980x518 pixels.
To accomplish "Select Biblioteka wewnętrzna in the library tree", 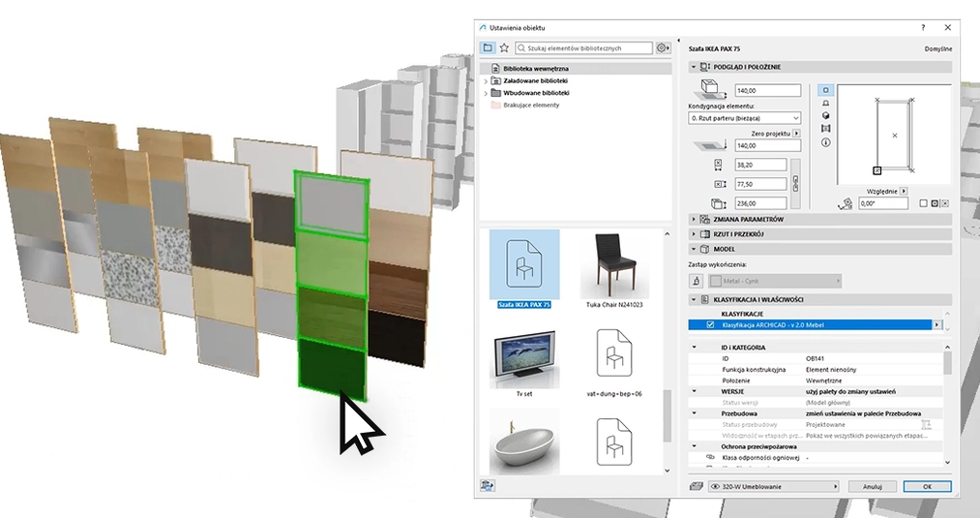I will [535, 70].
